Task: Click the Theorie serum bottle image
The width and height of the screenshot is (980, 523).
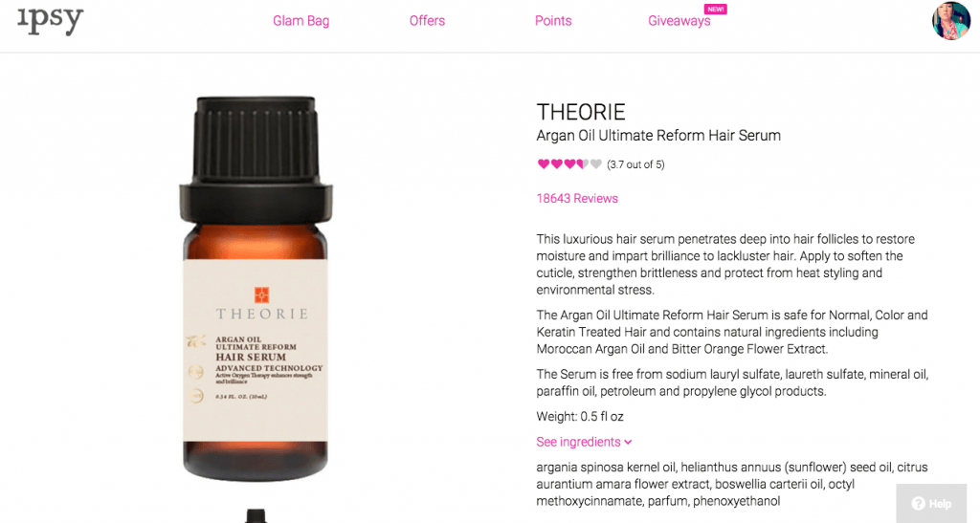Action: (256, 289)
